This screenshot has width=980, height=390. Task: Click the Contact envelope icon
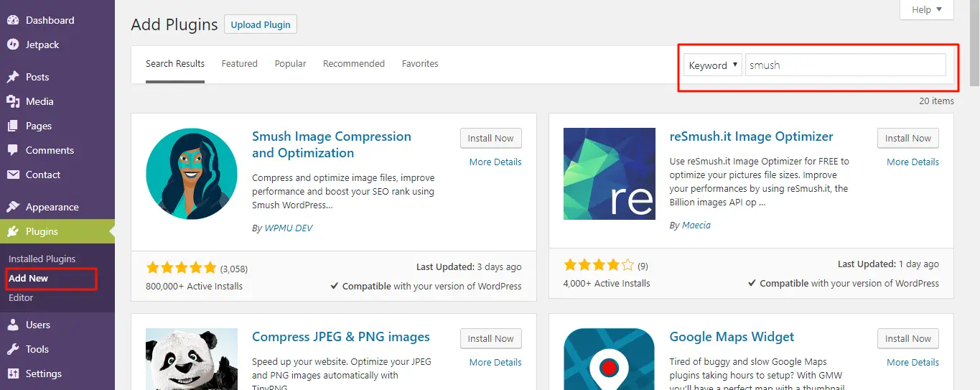coord(13,175)
